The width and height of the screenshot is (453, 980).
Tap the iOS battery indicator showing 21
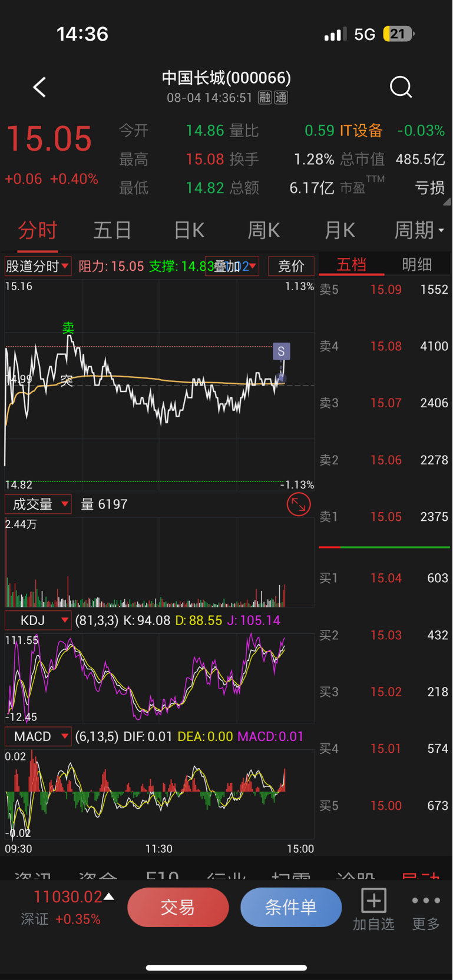tap(399, 34)
